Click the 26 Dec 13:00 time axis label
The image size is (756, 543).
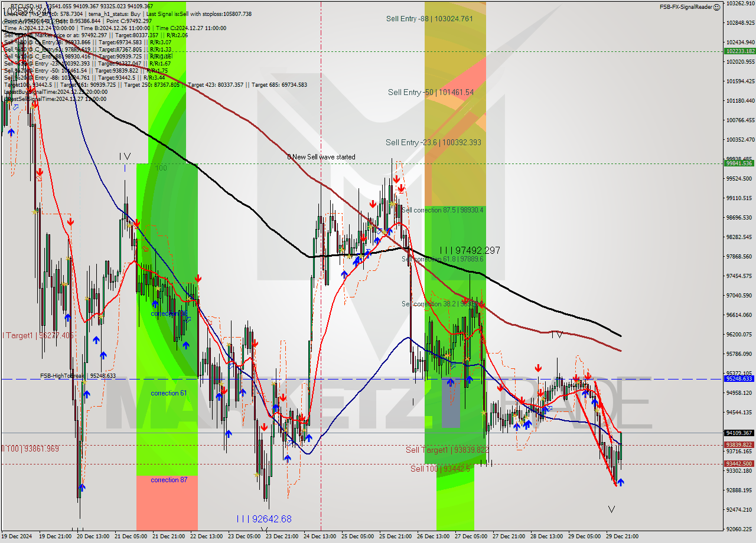432,537
